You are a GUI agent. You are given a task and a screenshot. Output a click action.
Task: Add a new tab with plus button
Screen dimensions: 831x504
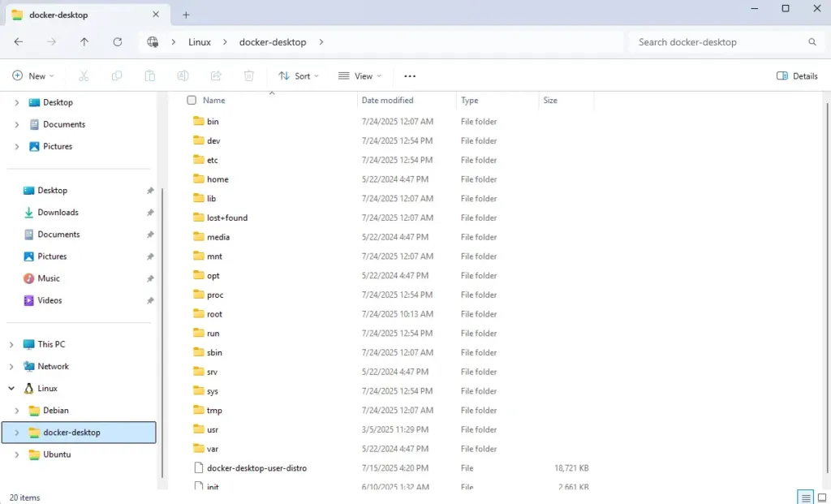(186, 15)
